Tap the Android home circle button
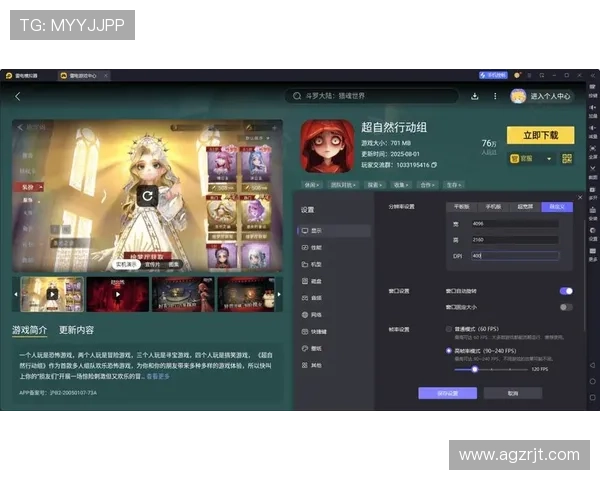The width and height of the screenshot is (600, 480). (592, 381)
